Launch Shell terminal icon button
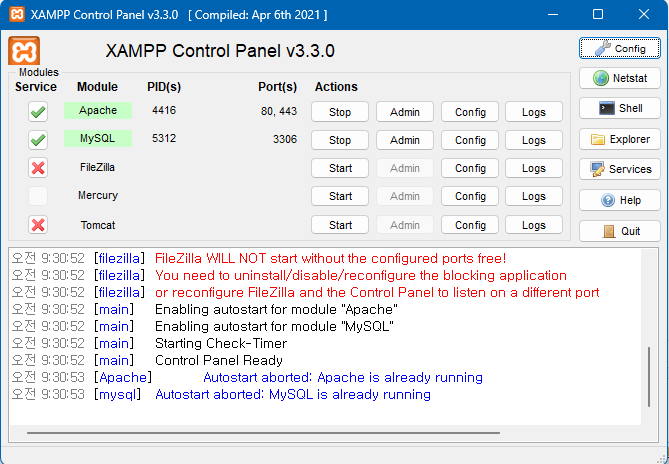The width and height of the screenshot is (669, 464). pyautogui.click(x=619, y=108)
